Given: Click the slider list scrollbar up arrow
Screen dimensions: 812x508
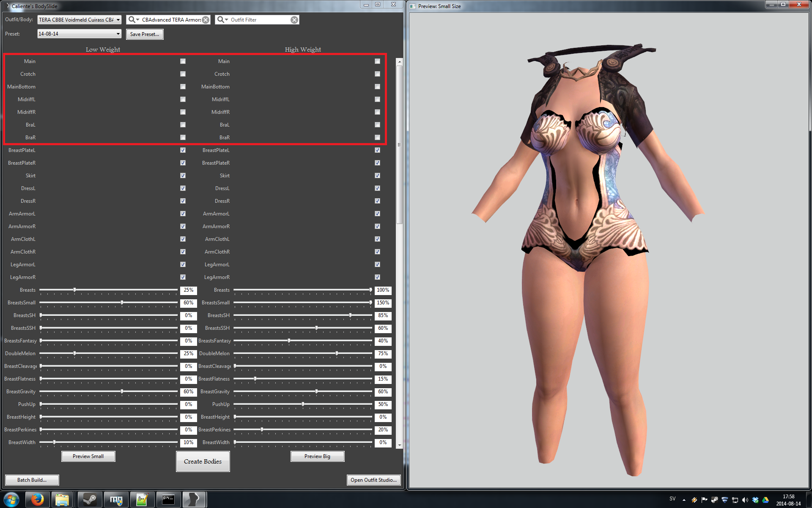Looking at the screenshot, I should click(399, 62).
